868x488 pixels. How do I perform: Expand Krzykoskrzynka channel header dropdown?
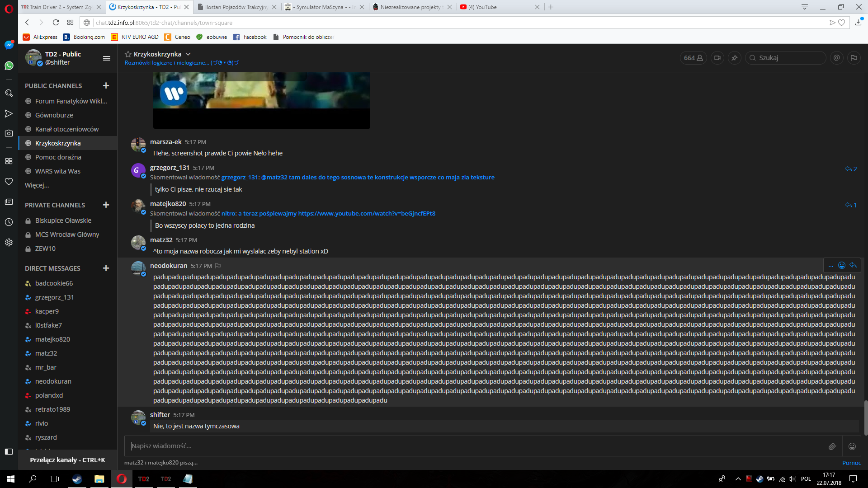pyautogui.click(x=188, y=54)
